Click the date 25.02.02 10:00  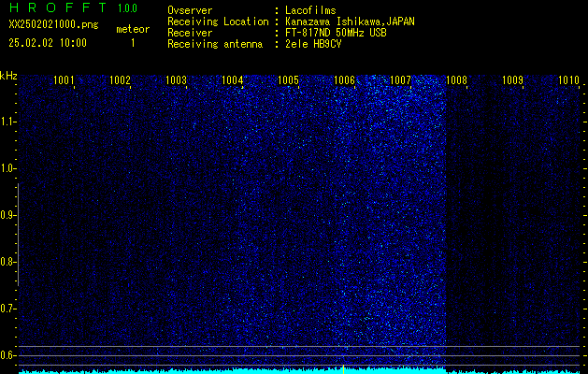48,43
